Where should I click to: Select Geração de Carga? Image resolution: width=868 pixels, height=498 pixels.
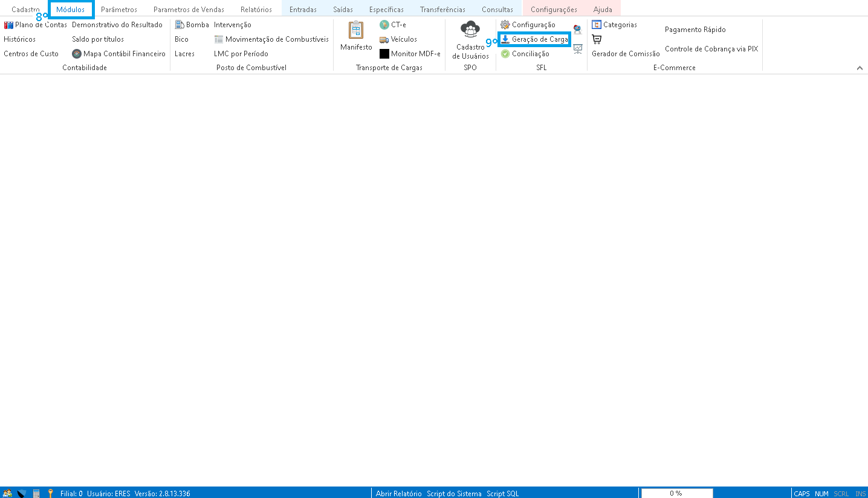point(534,39)
